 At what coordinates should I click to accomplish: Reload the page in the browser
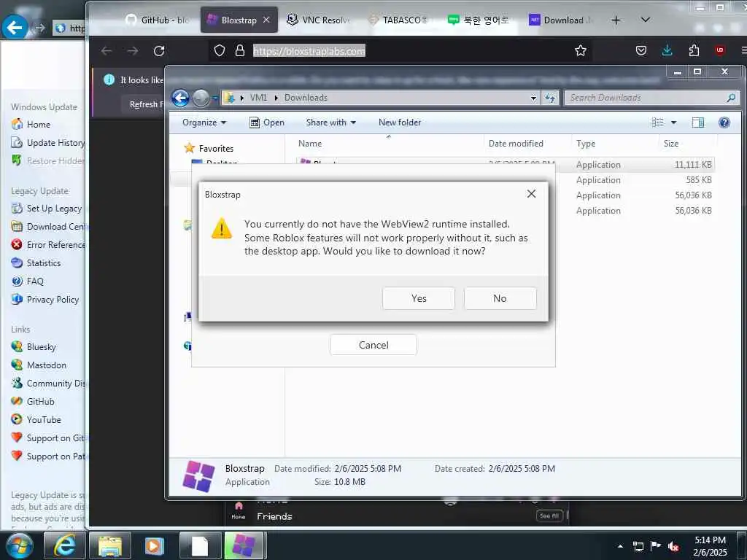click(158, 50)
